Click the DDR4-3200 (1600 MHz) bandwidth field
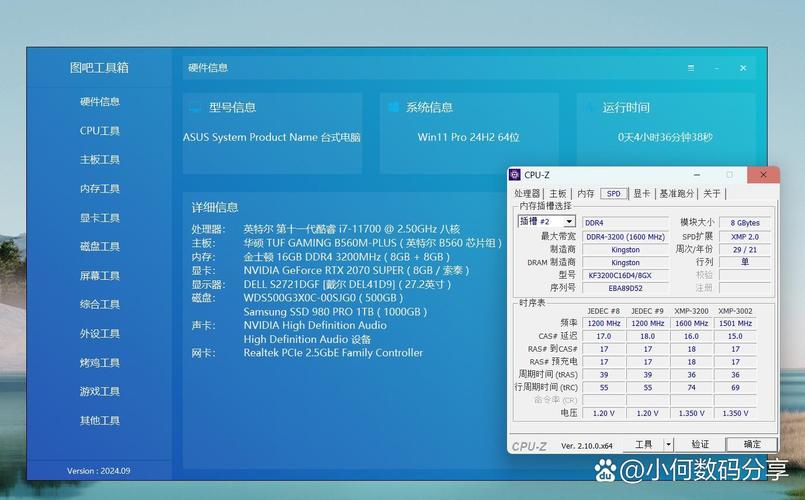 625,237
